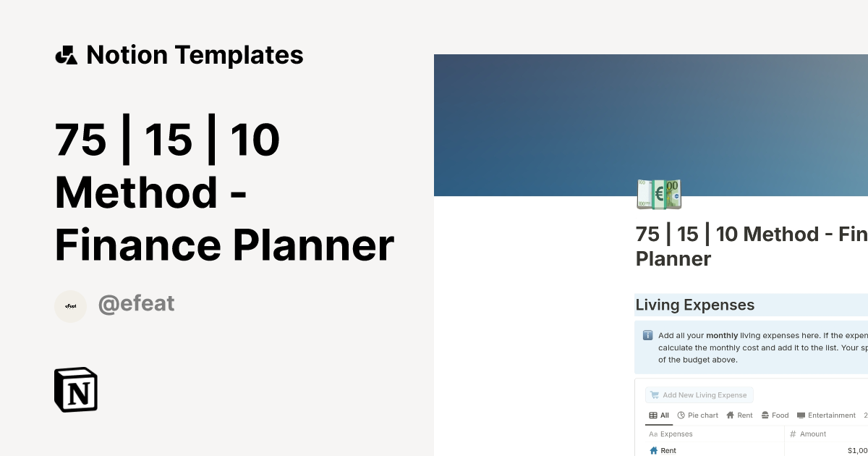Viewport: 868px width, 456px height.
Task: Click the black Notion cube logo
Action: coord(75,389)
